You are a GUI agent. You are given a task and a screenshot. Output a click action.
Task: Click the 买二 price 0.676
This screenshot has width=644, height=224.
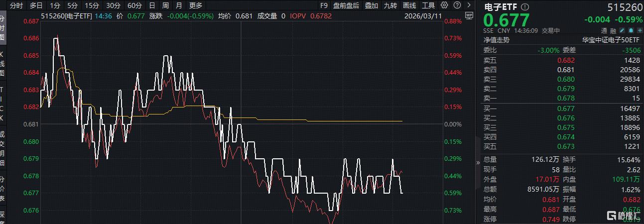pos(566,118)
